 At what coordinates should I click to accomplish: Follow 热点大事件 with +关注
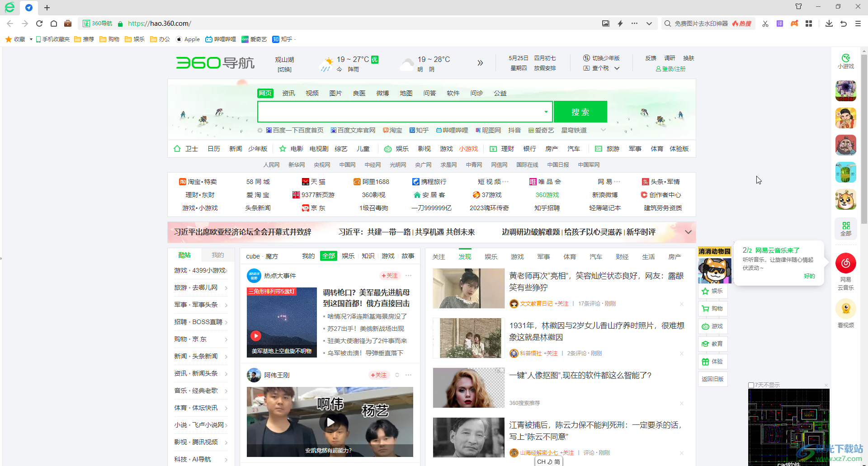point(390,276)
